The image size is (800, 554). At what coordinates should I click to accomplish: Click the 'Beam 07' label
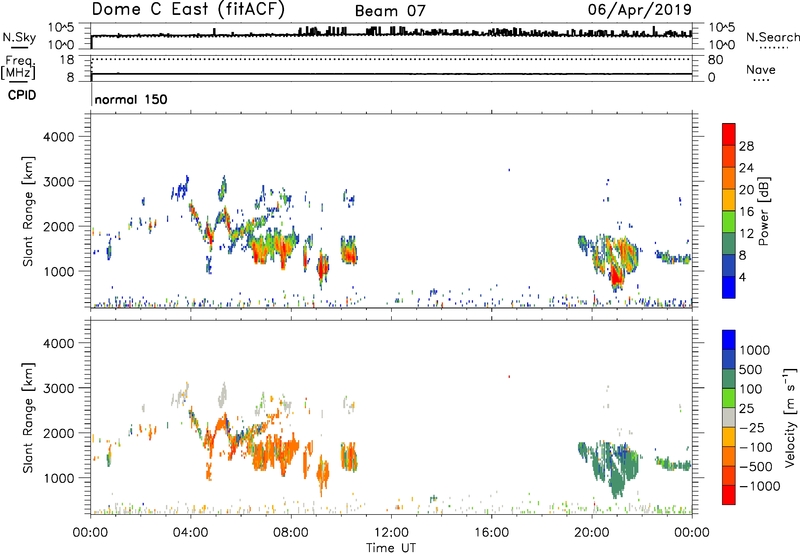390,11
